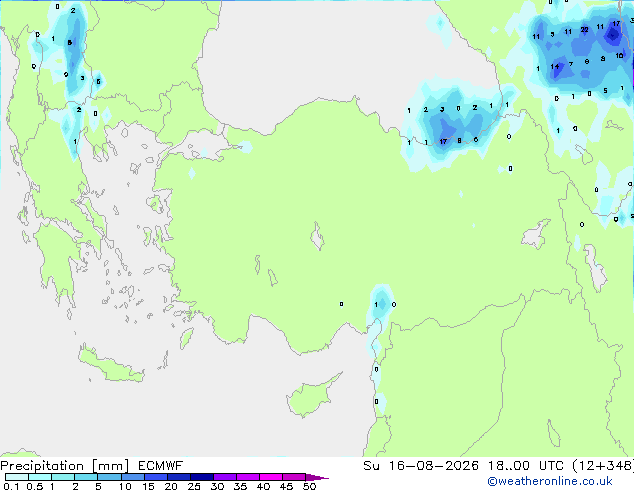The height and width of the screenshot is (490, 634).
Task: Click Lake Van in eastern Turkey
Action: click(536, 234)
